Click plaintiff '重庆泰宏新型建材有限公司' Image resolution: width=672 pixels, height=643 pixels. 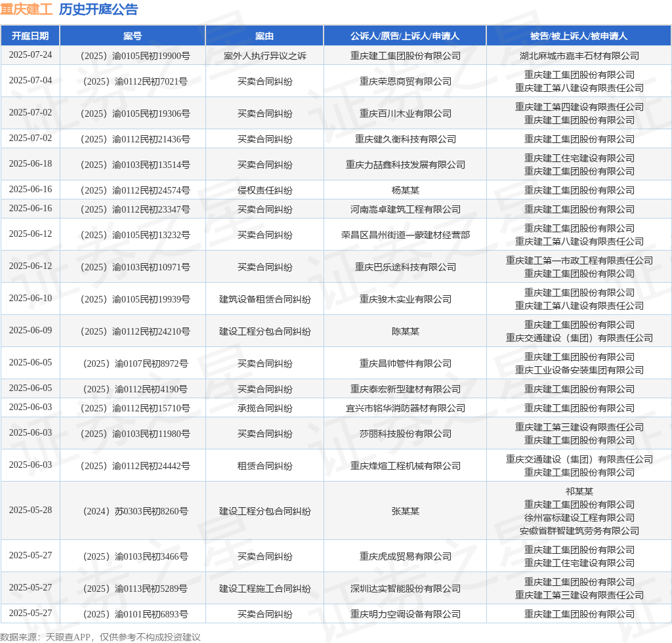pos(405,389)
